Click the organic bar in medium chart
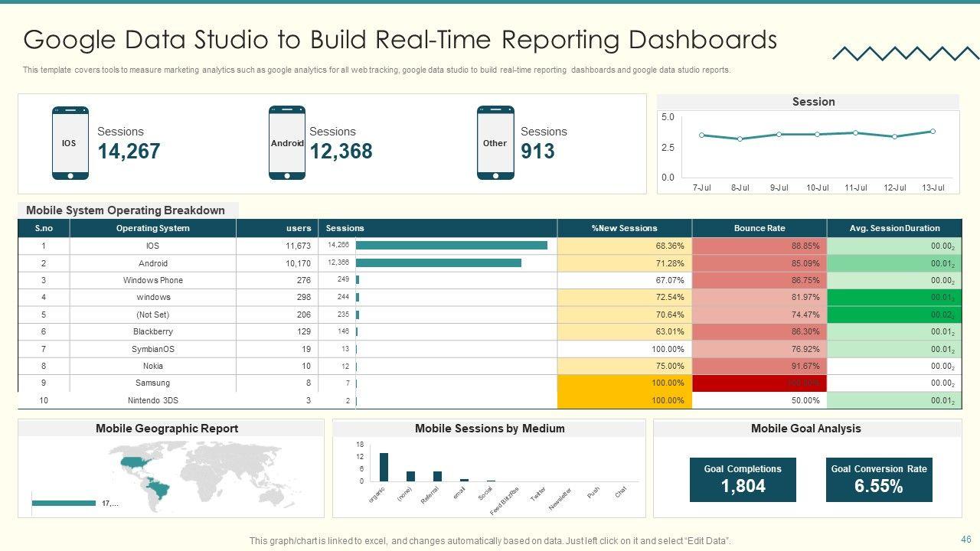Screen dimensions: 980x551 pos(384,467)
